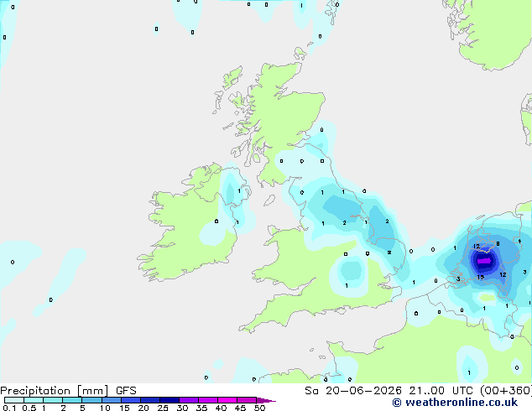This screenshot has height=411, width=532.
Task: Click the '45' legend scale label
Action: [240, 408]
